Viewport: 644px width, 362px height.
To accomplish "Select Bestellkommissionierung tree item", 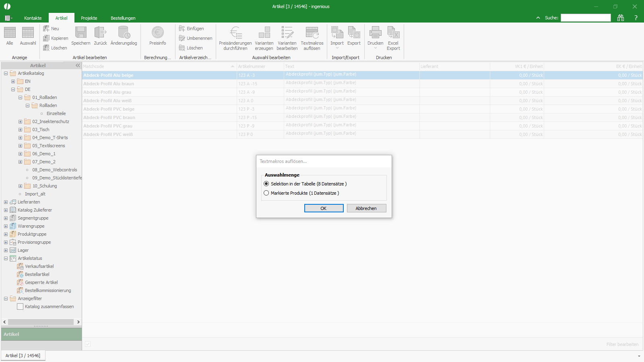I will click(48, 290).
